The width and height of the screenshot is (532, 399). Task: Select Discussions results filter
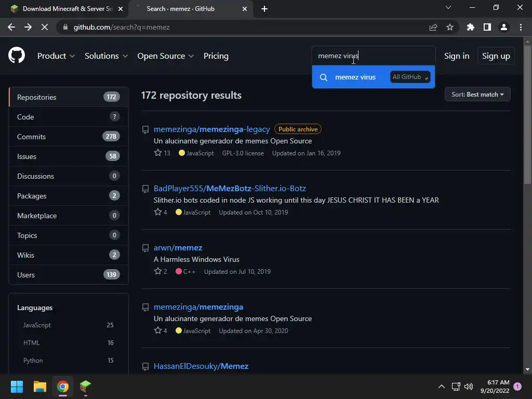pos(69,176)
